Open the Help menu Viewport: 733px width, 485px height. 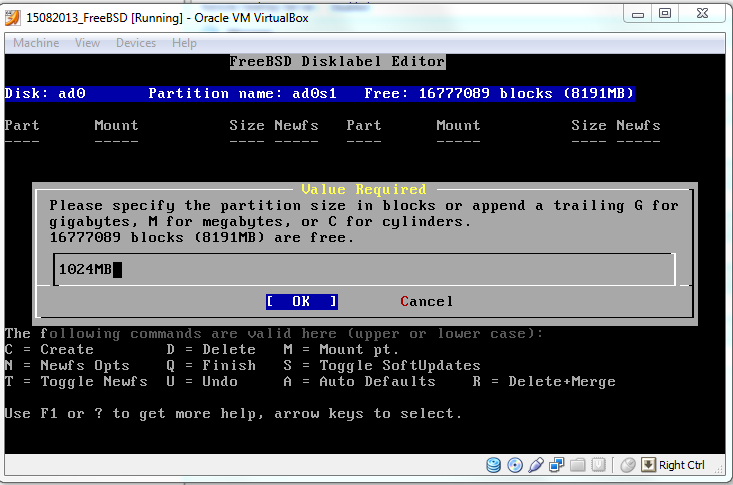click(x=184, y=43)
